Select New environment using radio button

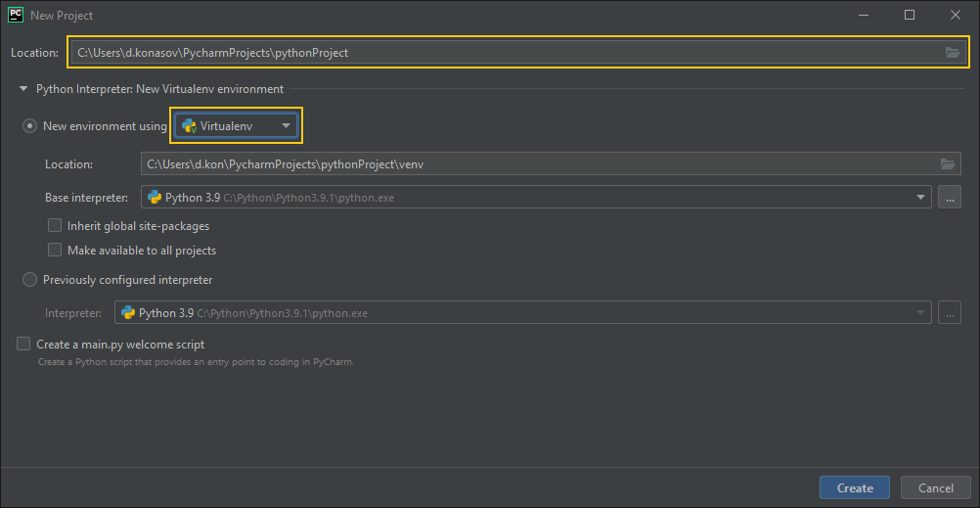(x=29, y=125)
